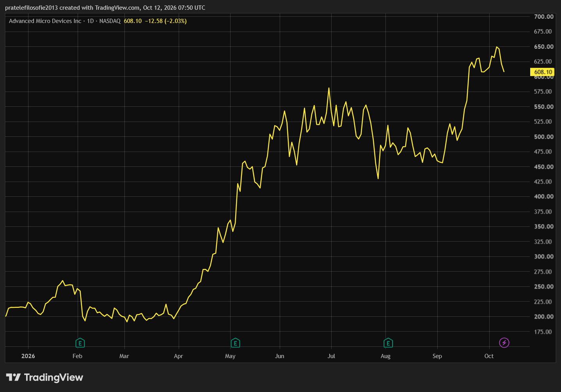Click the TradingView logo icon
Viewport: 561px width, 392px height.
pos(13,377)
